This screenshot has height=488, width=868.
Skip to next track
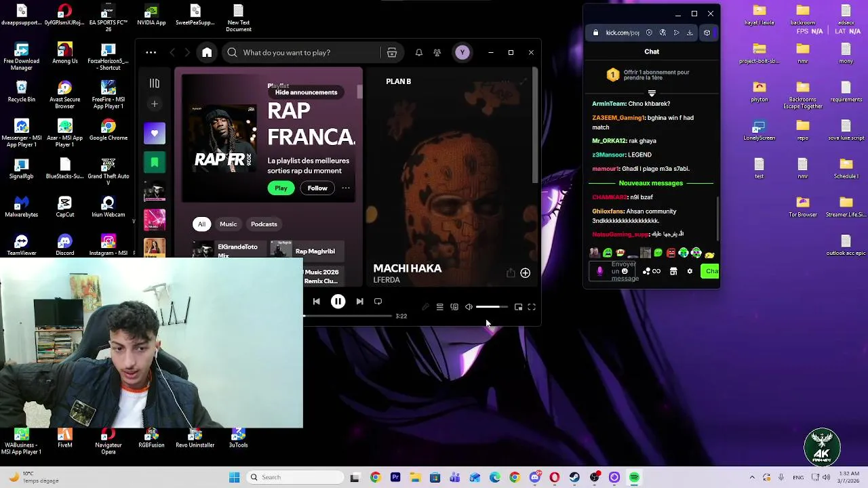359,302
